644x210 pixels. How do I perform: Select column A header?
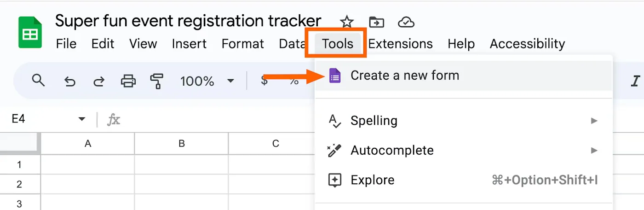point(88,144)
